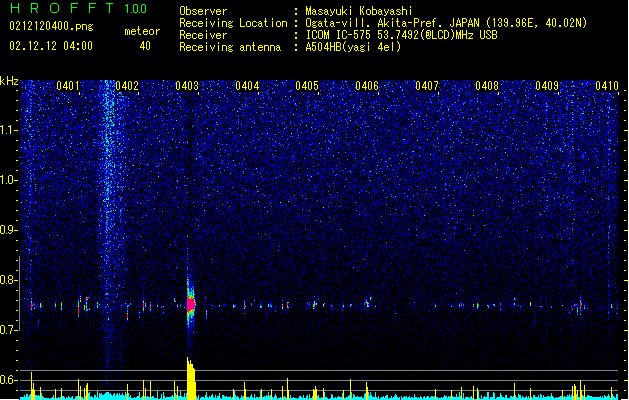Screen dimensions: 629x400
Task: Select observer name Masayuki Kobayashi
Action: (359, 11)
